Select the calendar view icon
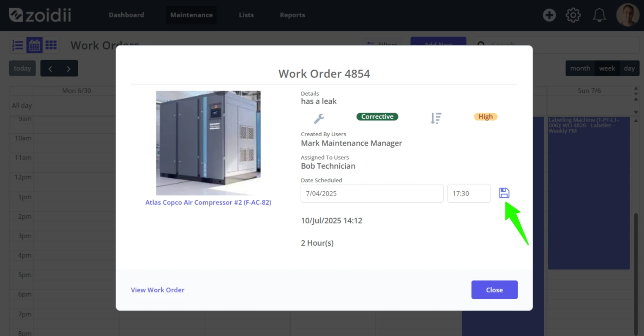 coord(35,45)
